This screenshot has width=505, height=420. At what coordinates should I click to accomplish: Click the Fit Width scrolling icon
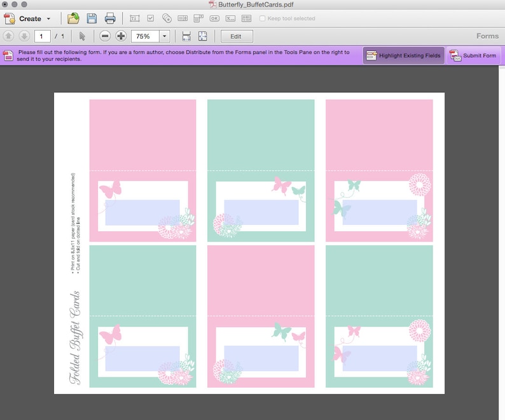[x=186, y=36]
